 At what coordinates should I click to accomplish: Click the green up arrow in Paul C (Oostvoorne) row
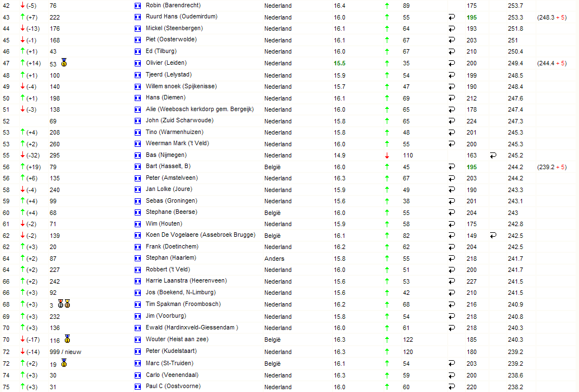(x=387, y=386)
